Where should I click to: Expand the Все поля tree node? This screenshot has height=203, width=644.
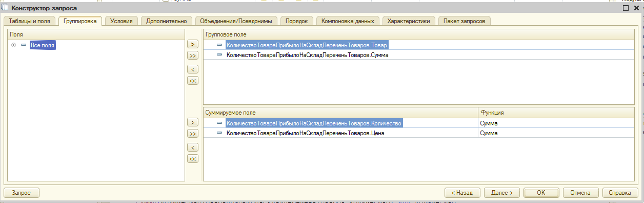pos(14,45)
